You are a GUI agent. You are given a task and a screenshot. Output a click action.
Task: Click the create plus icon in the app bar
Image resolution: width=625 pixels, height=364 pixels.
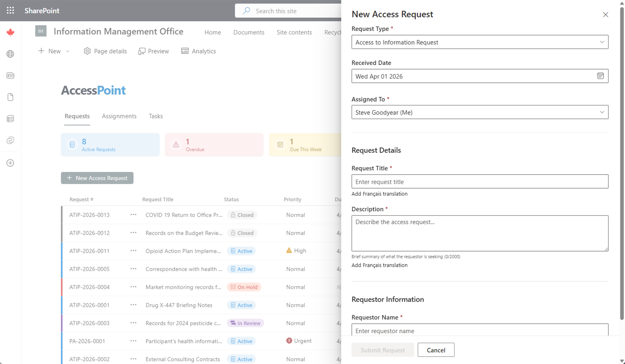[x=10, y=163]
